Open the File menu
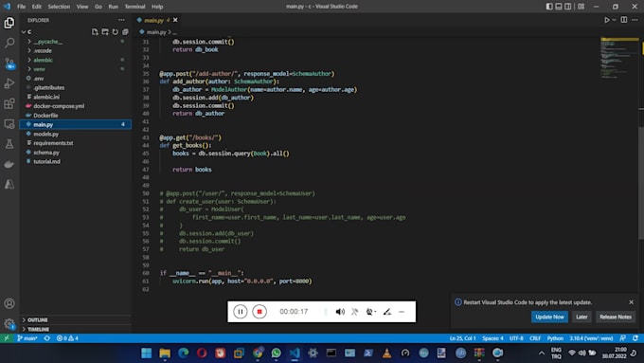 [x=21, y=7]
